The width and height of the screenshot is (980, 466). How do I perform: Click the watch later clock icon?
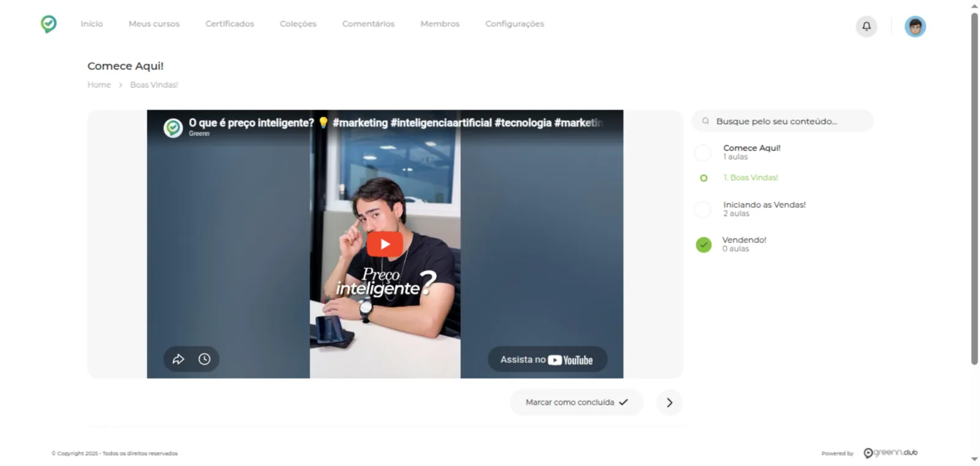[x=205, y=359]
